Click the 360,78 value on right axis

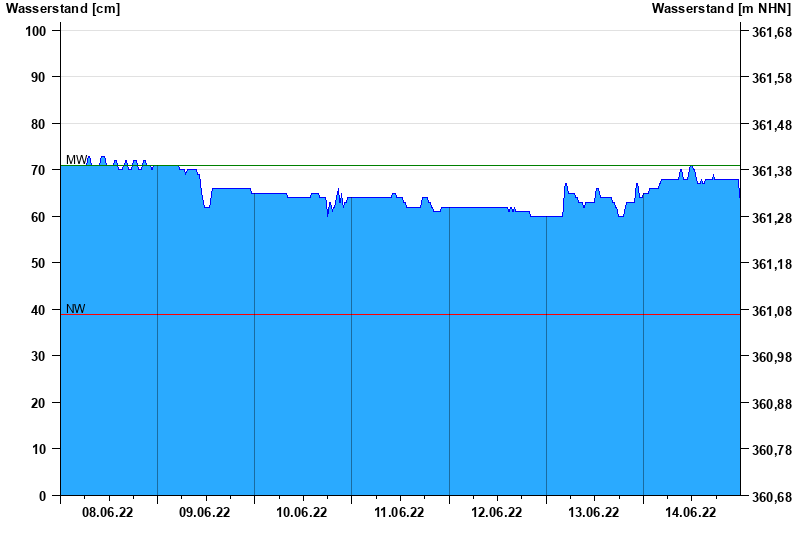[x=772, y=451]
